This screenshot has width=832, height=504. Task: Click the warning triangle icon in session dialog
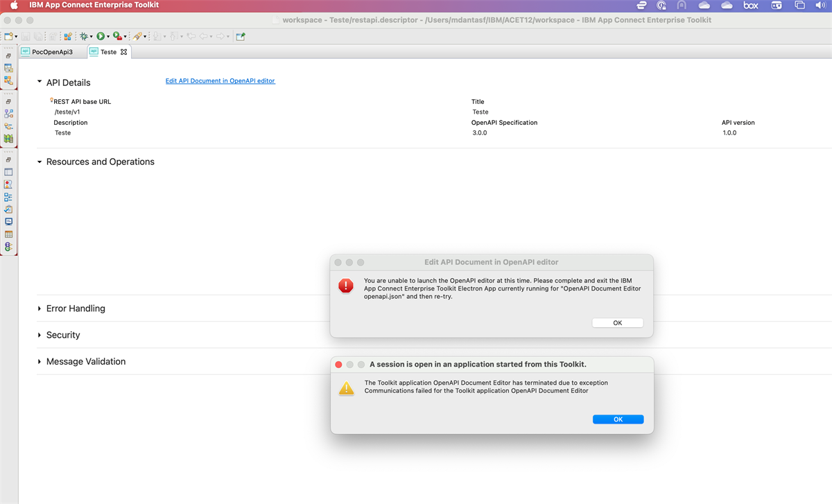click(346, 388)
